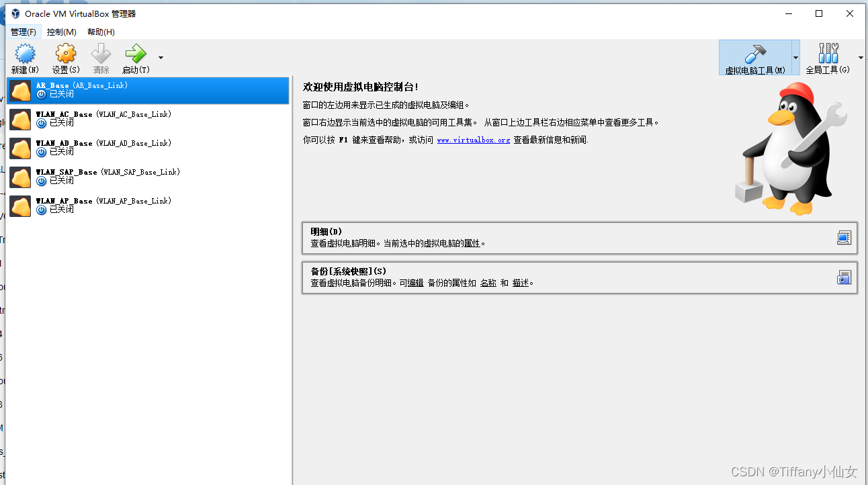The width and height of the screenshot is (868, 485).
Task: Visit the www.virtualbox.org link
Action: (x=473, y=139)
